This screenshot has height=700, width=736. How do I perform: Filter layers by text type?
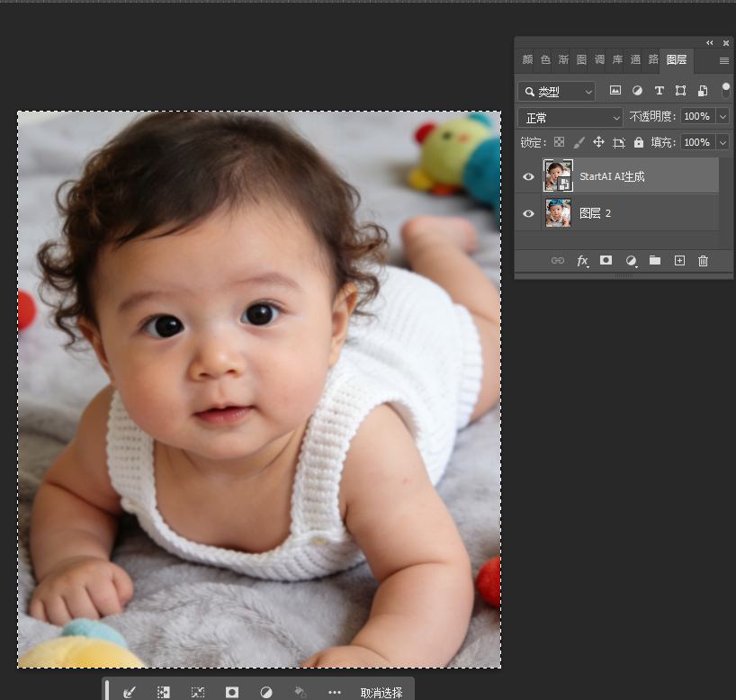click(x=659, y=91)
